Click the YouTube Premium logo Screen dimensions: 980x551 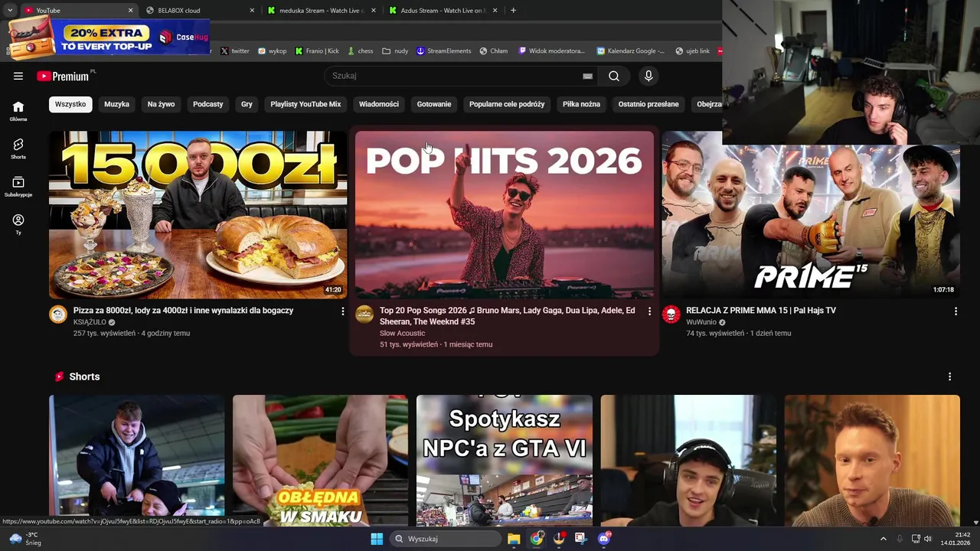coord(64,76)
